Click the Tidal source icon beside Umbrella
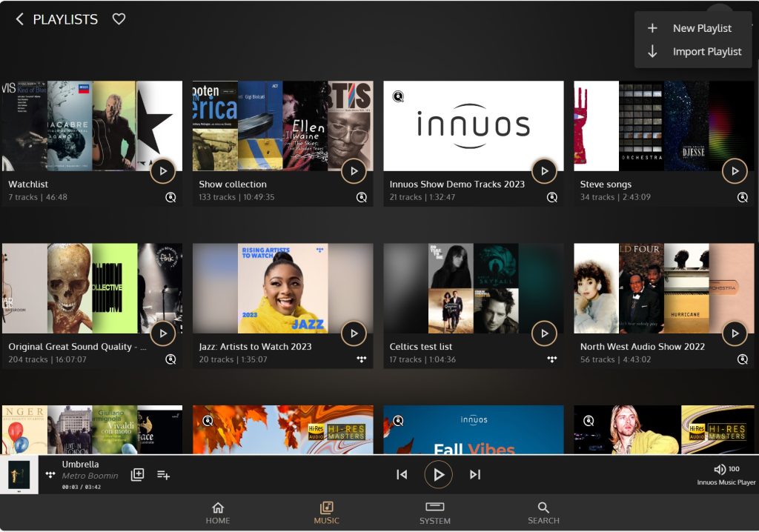This screenshot has width=759, height=532. tap(50, 474)
